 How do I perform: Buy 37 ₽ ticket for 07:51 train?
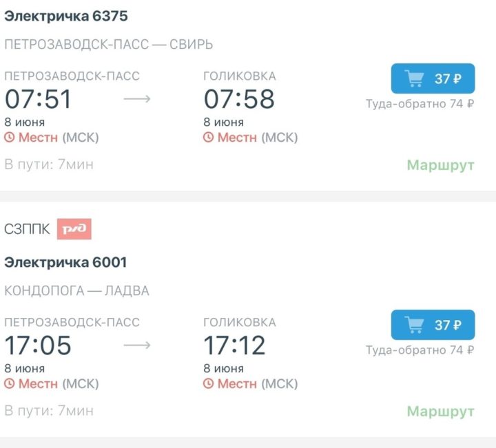[x=433, y=78]
